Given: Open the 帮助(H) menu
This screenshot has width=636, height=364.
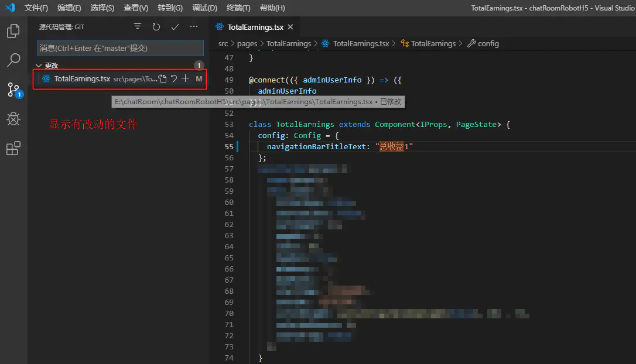Looking at the screenshot, I should pos(272,8).
